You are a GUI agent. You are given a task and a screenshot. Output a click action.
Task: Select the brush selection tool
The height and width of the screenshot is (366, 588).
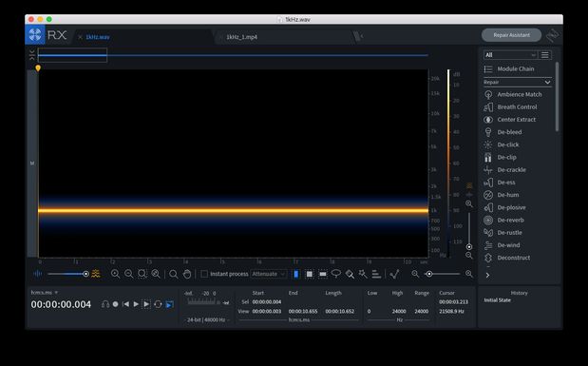350,274
